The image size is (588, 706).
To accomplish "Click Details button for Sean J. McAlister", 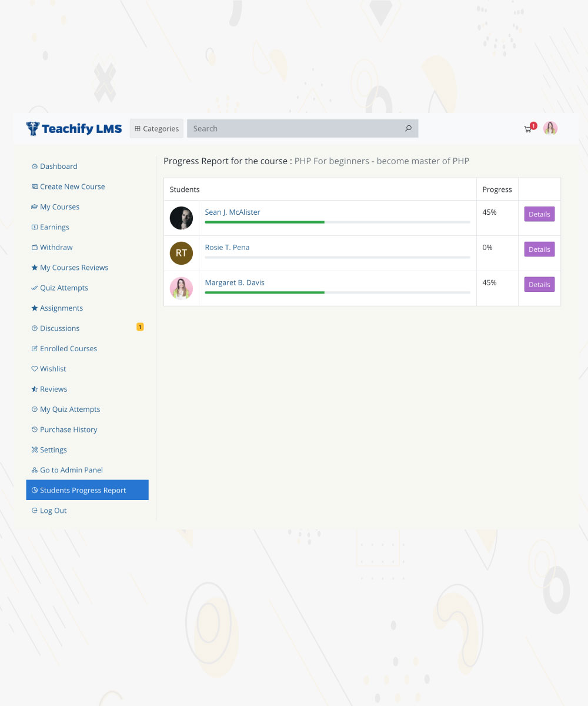I will (x=539, y=214).
